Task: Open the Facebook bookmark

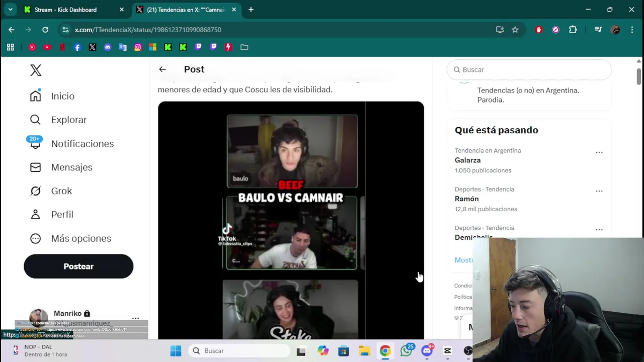Action: click(x=77, y=47)
